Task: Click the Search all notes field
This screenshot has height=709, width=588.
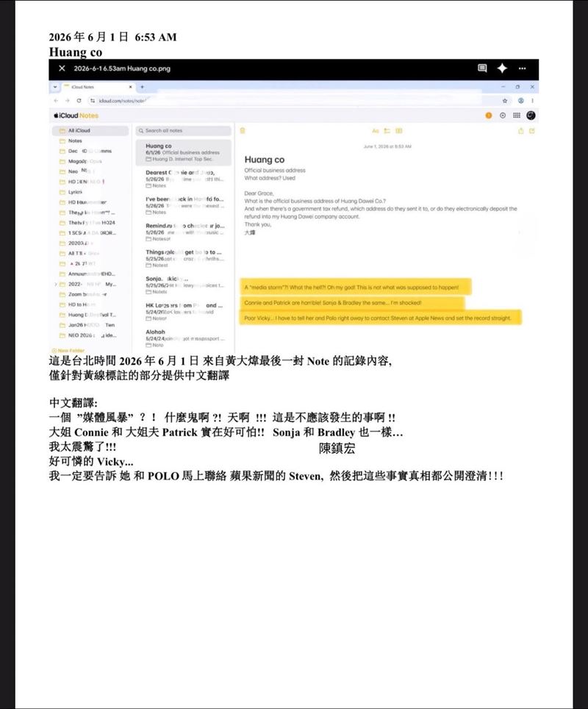Action: coord(184,131)
